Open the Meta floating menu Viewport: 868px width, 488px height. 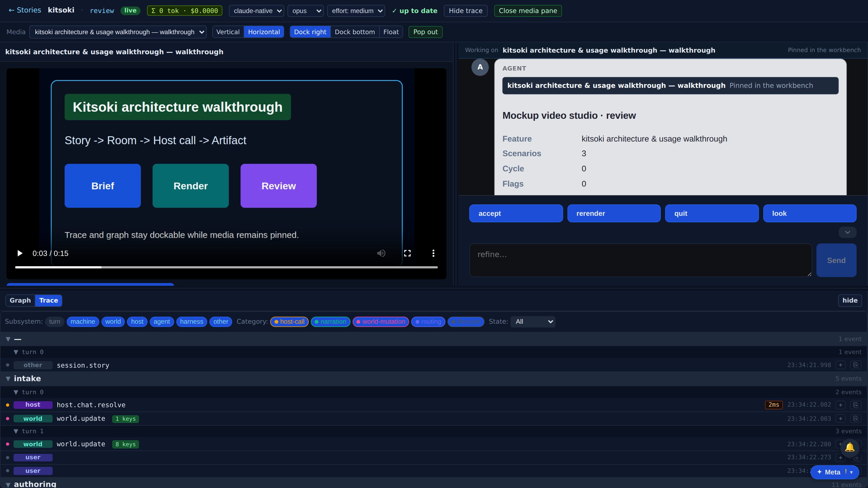[x=835, y=472]
